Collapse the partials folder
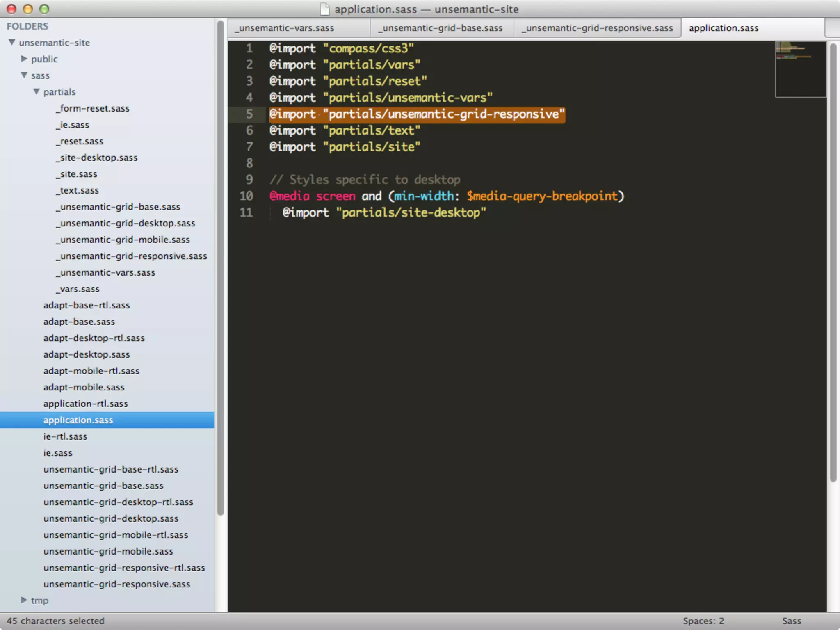This screenshot has width=840, height=630. pyautogui.click(x=37, y=91)
